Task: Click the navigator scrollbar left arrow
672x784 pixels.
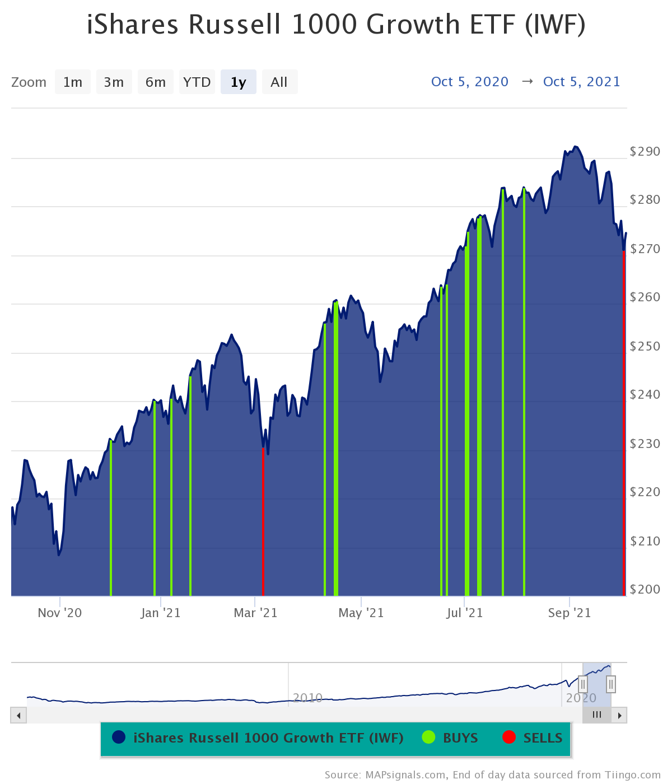Action: [x=18, y=715]
